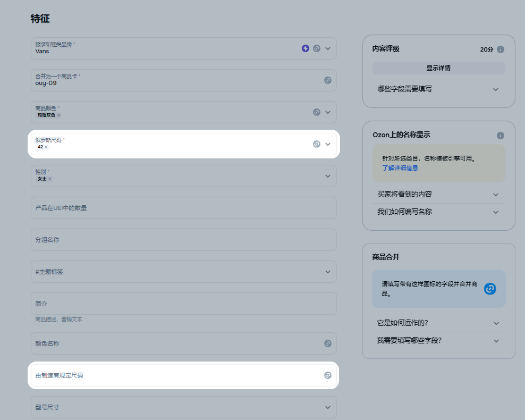The image size is (525, 420).
Task: Click the merge icon in 由制造商规定尺码 field
Action: (328, 375)
